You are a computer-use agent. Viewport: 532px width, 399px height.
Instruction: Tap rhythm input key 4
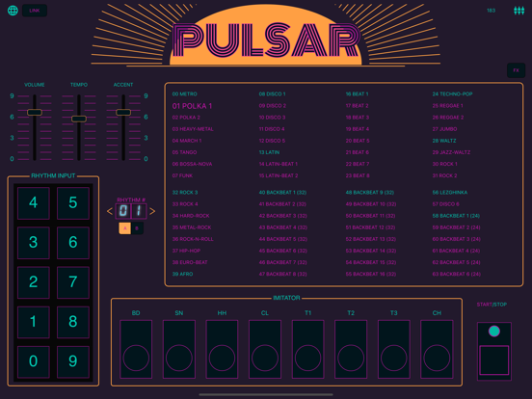pyautogui.click(x=34, y=203)
